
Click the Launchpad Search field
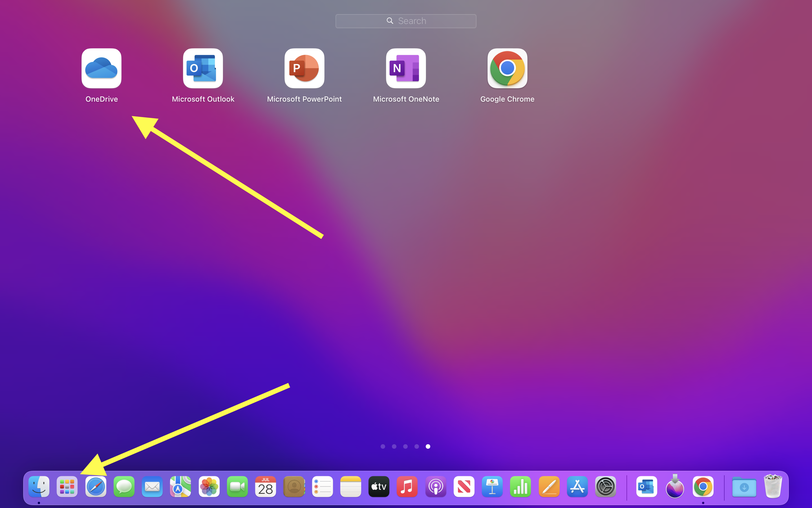[406, 21]
